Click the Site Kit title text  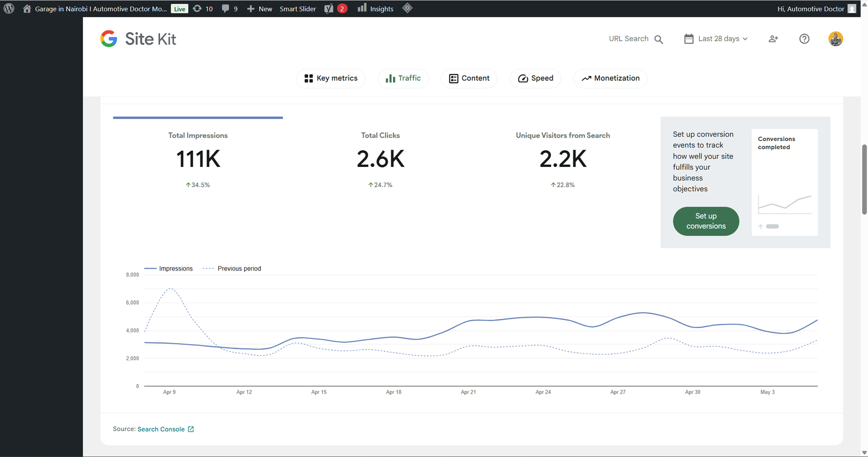tap(151, 39)
